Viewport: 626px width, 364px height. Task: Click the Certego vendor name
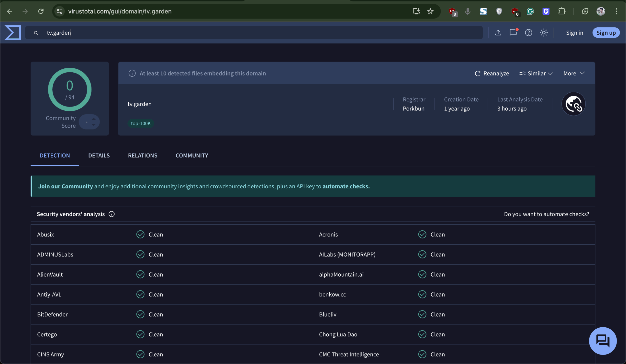47,334
